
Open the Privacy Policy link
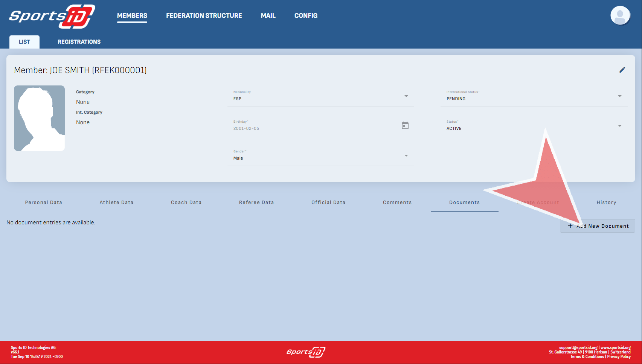tap(619, 357)
